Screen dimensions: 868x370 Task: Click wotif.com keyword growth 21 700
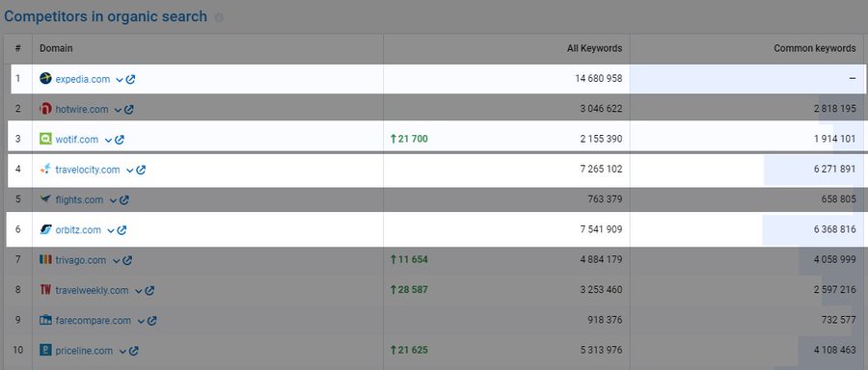click(409, 140)
